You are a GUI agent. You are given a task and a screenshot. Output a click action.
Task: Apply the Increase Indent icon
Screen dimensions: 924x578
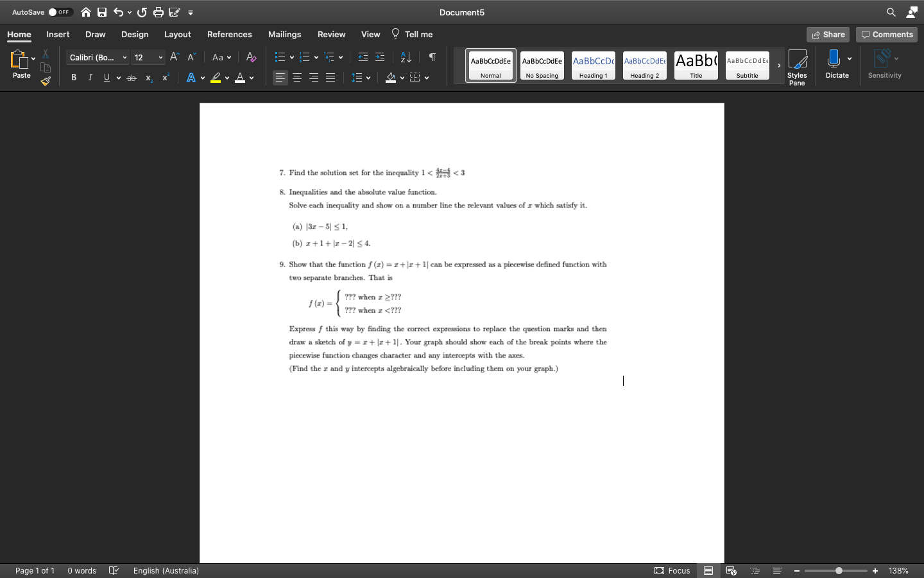pyautogui.click(x=379, y=57)
